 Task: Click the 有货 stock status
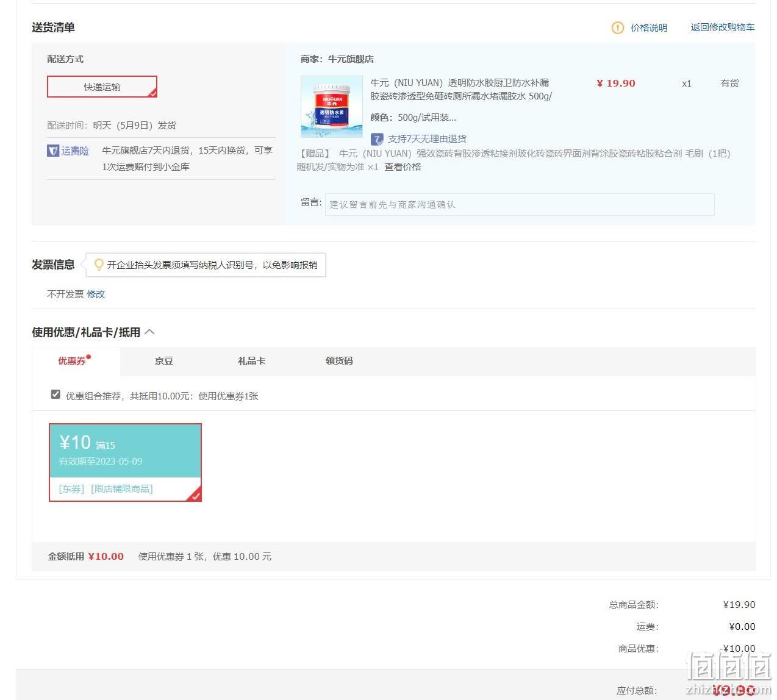click(729, 83)
